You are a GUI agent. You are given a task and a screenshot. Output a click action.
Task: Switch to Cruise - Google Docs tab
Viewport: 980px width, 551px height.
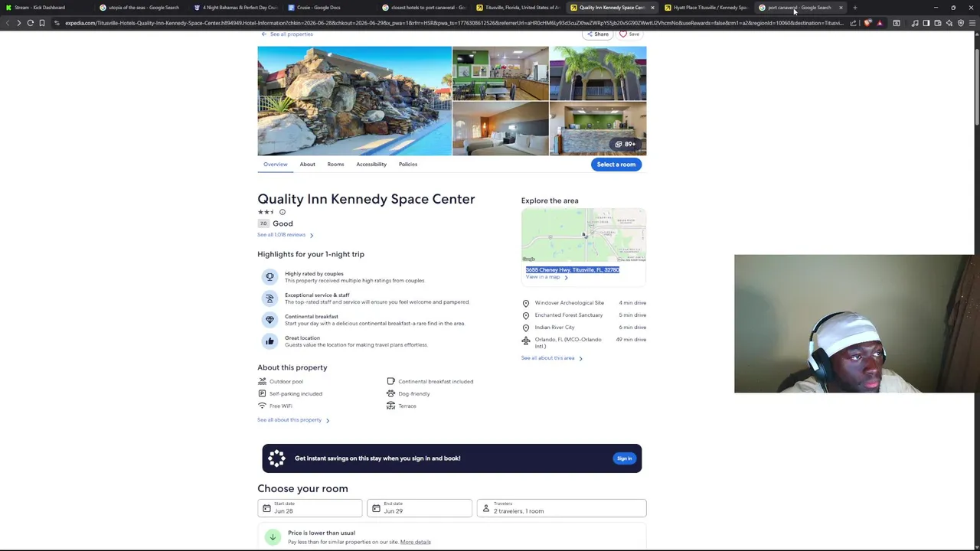click(328, 8)
